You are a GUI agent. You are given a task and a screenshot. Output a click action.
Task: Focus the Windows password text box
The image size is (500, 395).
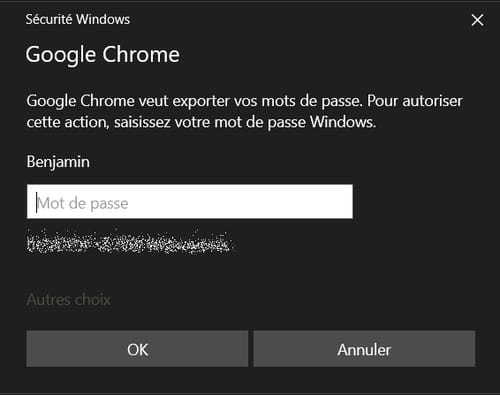point(190,202)
